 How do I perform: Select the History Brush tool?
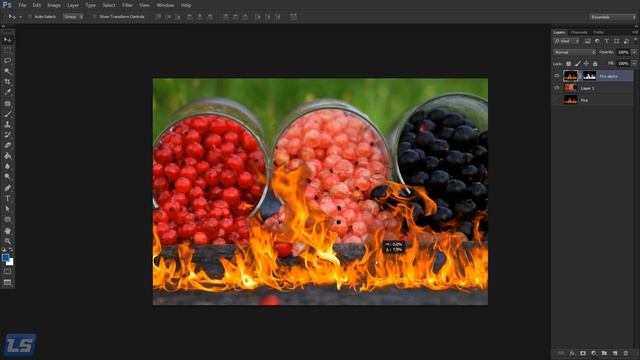coord(7,135)
